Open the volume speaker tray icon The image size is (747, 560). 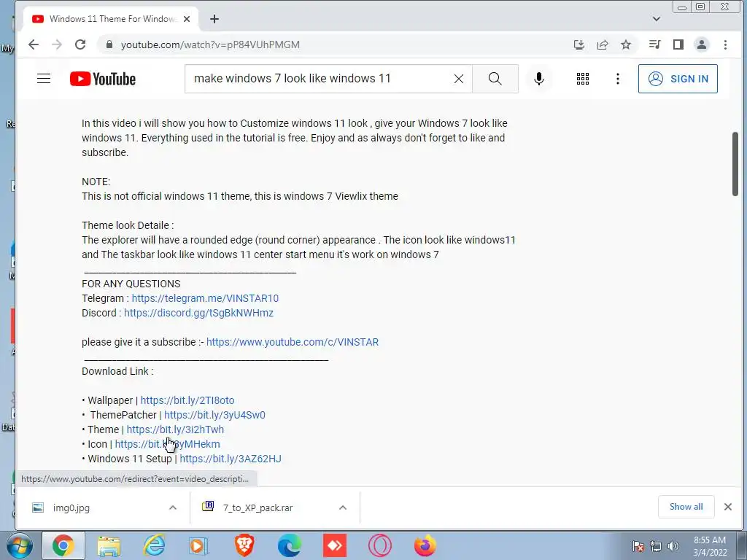673,546
